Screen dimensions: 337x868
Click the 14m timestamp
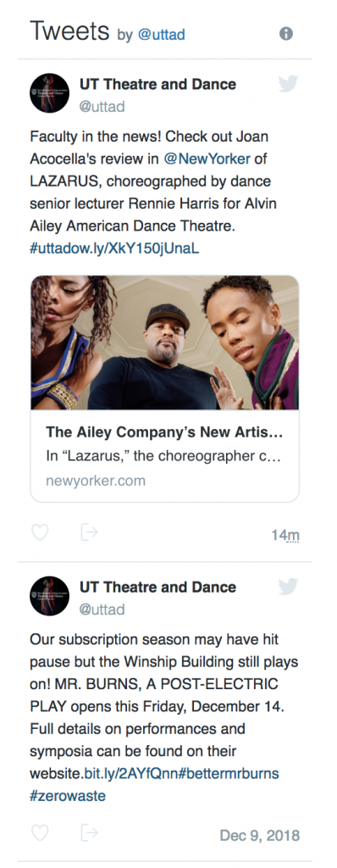(285, 536)
